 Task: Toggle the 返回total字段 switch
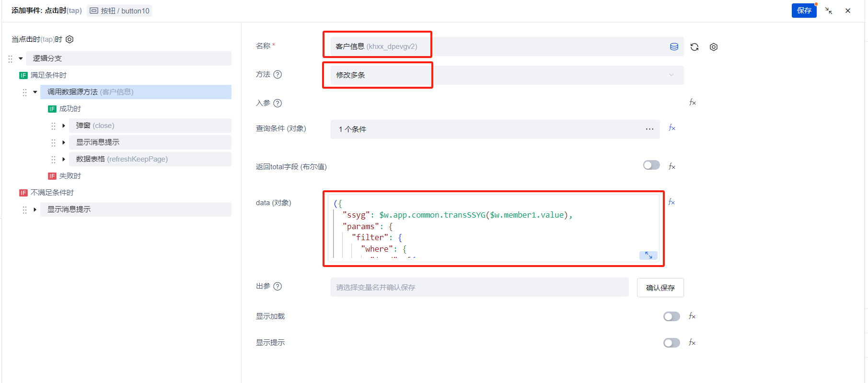click(651, 165)
